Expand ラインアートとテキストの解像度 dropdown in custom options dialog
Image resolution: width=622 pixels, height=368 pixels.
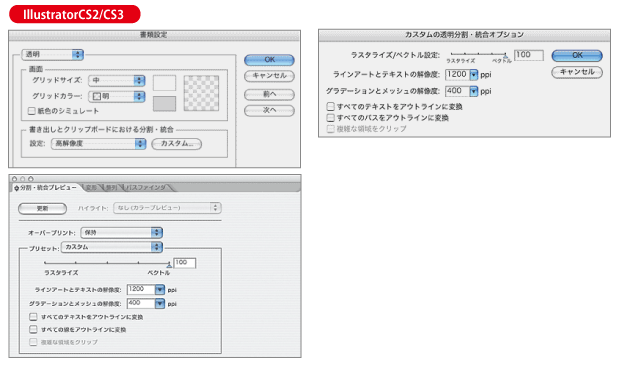(x=474, y=75)
